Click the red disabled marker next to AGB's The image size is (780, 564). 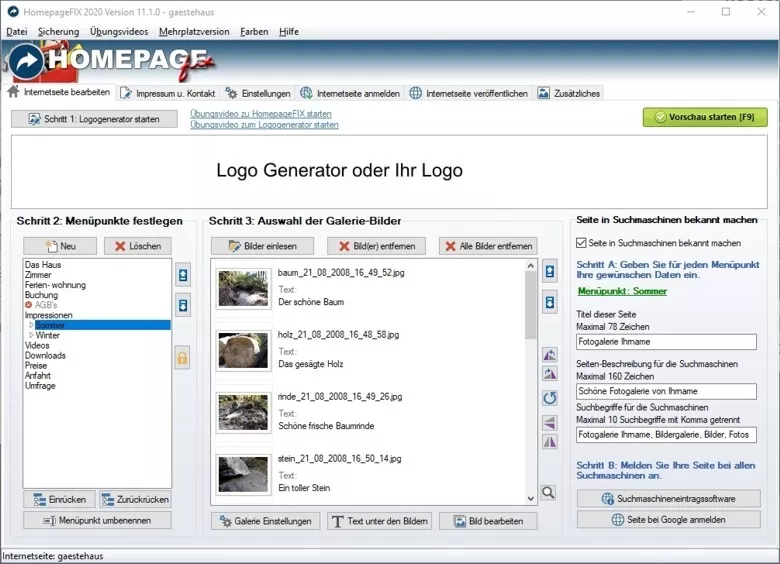coord(28,305)
